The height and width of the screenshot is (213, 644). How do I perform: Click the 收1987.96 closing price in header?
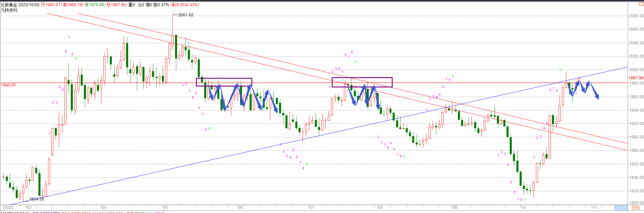pyautogui.click(x=117, y=5)
